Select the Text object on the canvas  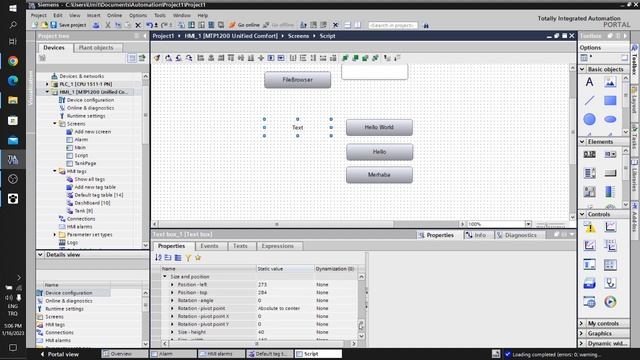point(298,127)
